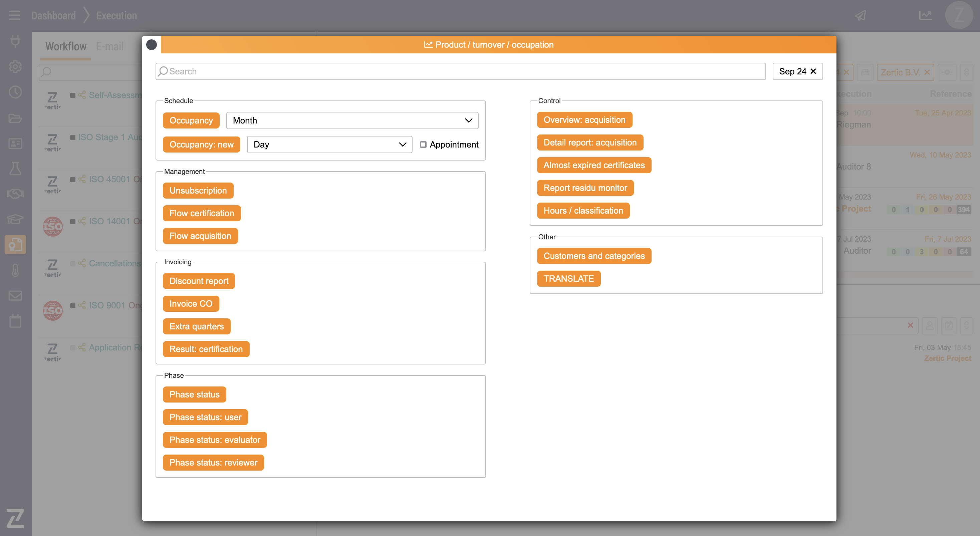980x536 pixels.
Task: Click the hamburger menu icon
Action: pos(14,16)
